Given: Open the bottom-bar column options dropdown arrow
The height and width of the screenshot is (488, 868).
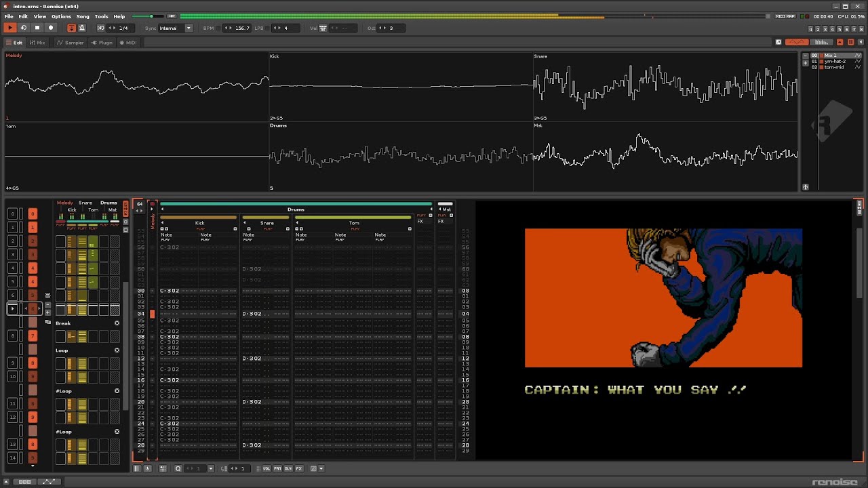Looking at the screenshot, I should point(321,468).
